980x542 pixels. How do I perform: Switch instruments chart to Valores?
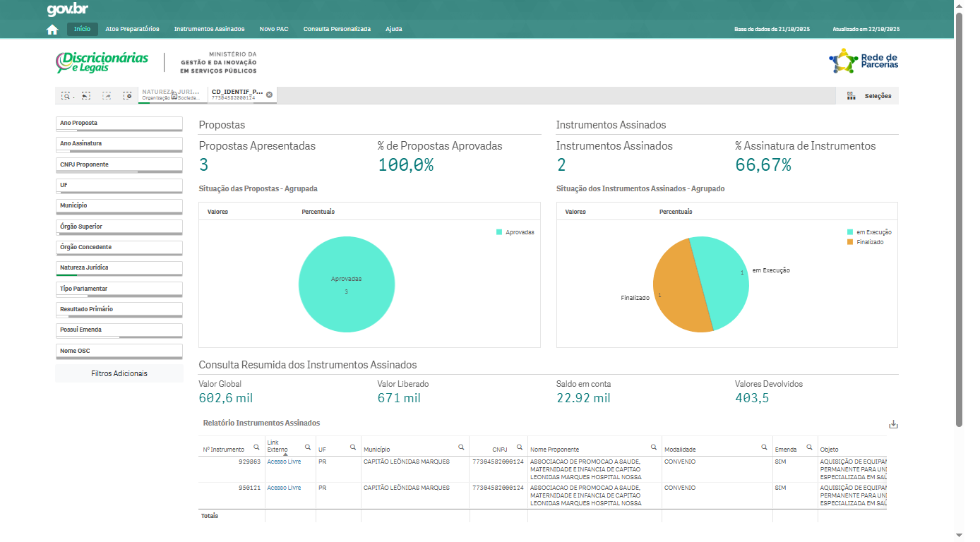coord(575,212)
